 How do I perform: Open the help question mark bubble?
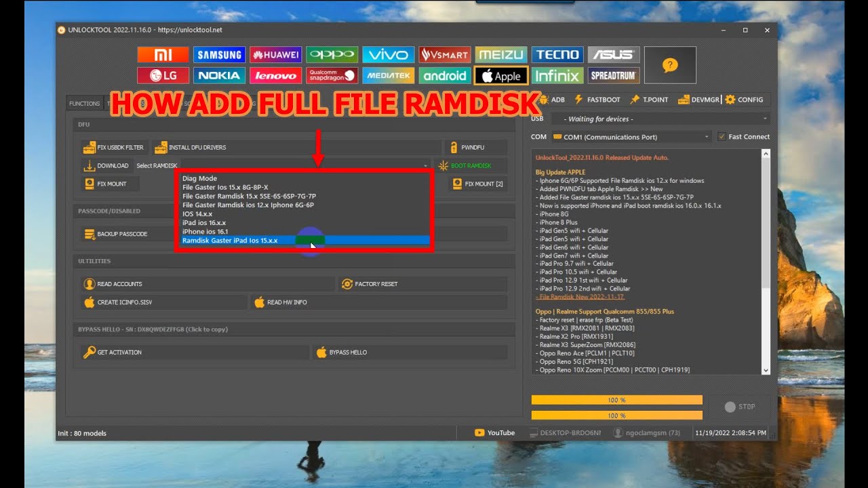click(670, 65)
